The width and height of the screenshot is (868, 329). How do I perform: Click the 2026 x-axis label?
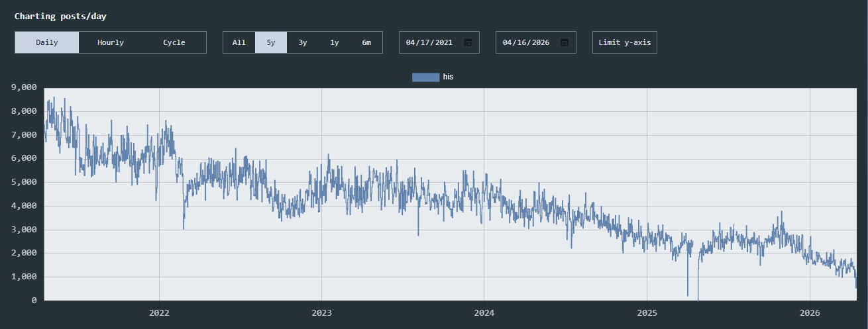click(810, 312)
